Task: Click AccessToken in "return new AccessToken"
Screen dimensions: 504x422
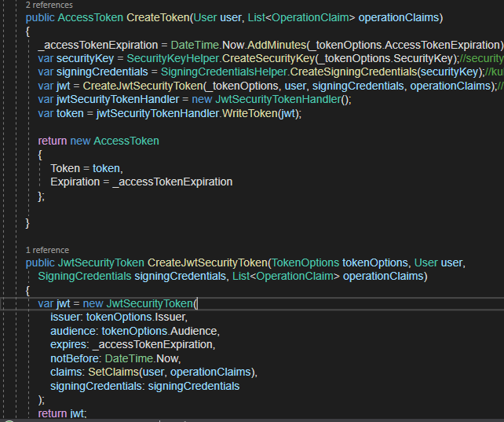Action: point(126,141)
